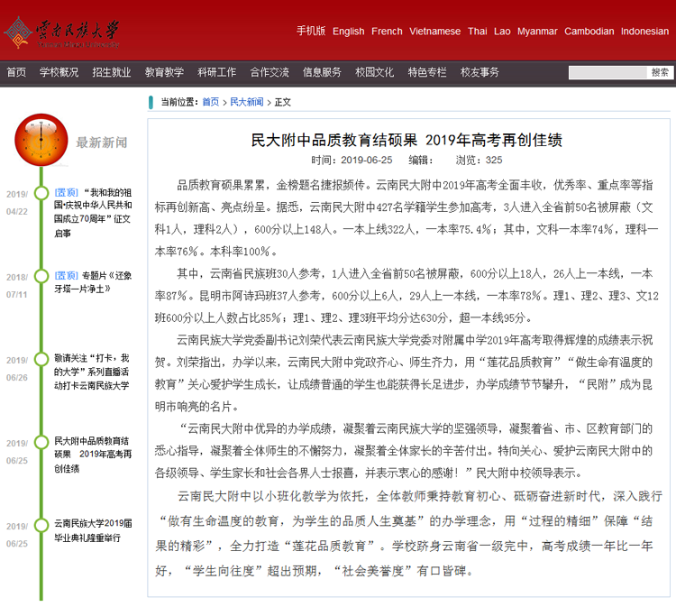Open the 我和我的祖国 70周年征文启事 news item
The height and width of the screenshot is (616, 676).
tap(93, 213)
